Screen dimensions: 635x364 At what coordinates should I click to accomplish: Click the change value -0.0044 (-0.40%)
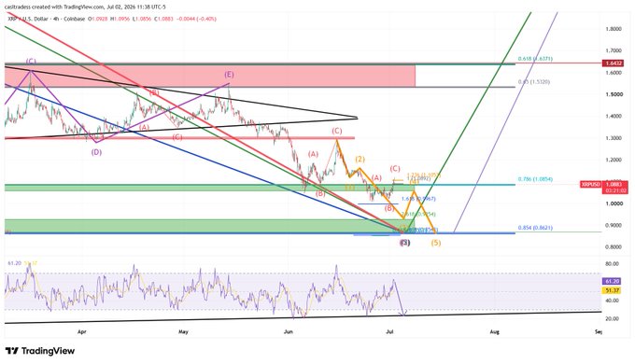[197, 19]
